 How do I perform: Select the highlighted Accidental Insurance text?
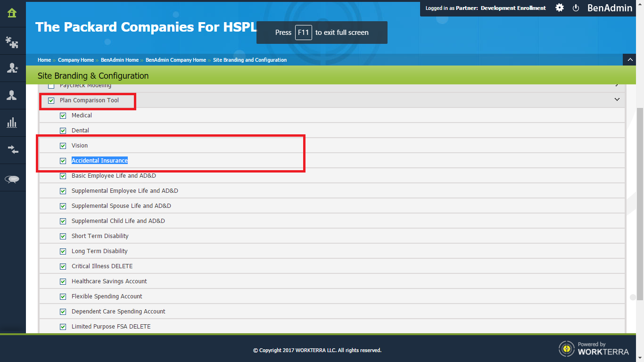99,161
